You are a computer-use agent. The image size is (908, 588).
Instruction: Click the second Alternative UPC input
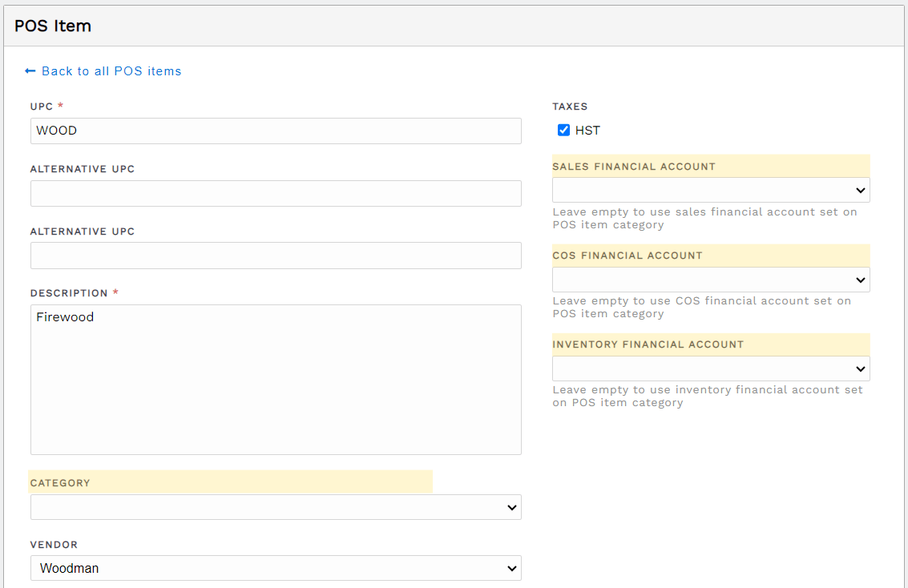[x=276, y=256]
